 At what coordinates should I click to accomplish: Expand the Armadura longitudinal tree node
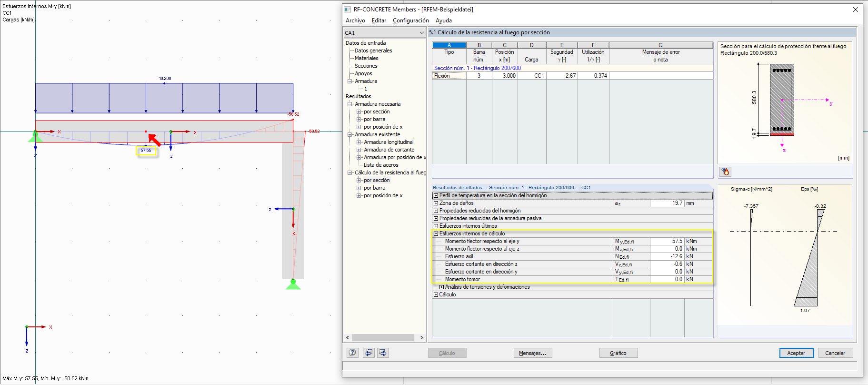pos(359,142)
